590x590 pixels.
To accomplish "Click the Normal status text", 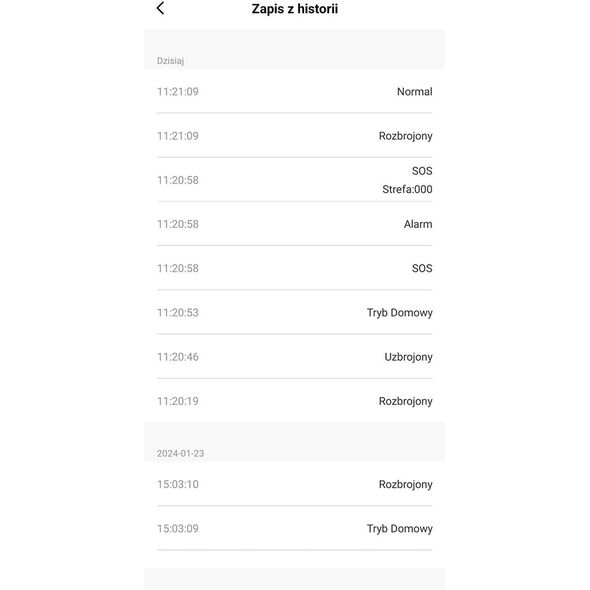I will coord(415,91).
